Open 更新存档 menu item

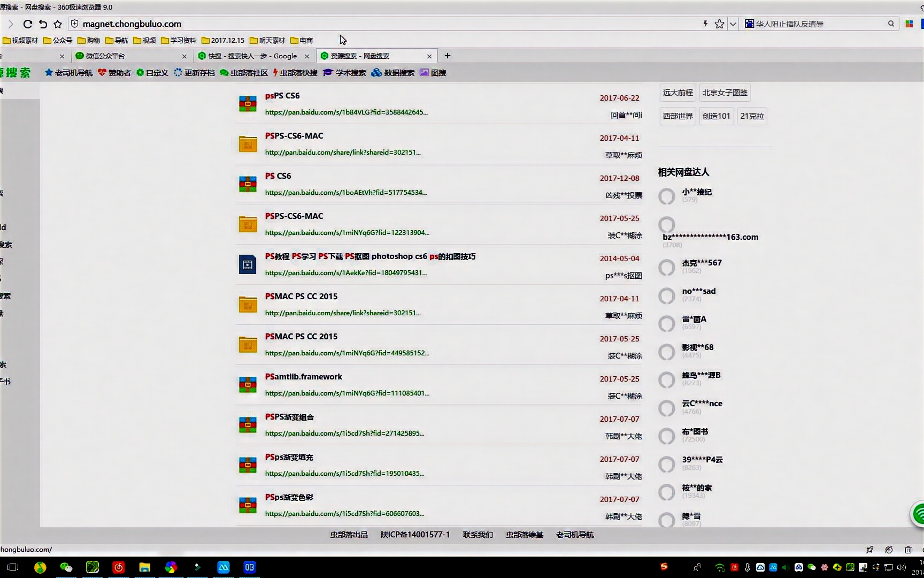point(194,73)
